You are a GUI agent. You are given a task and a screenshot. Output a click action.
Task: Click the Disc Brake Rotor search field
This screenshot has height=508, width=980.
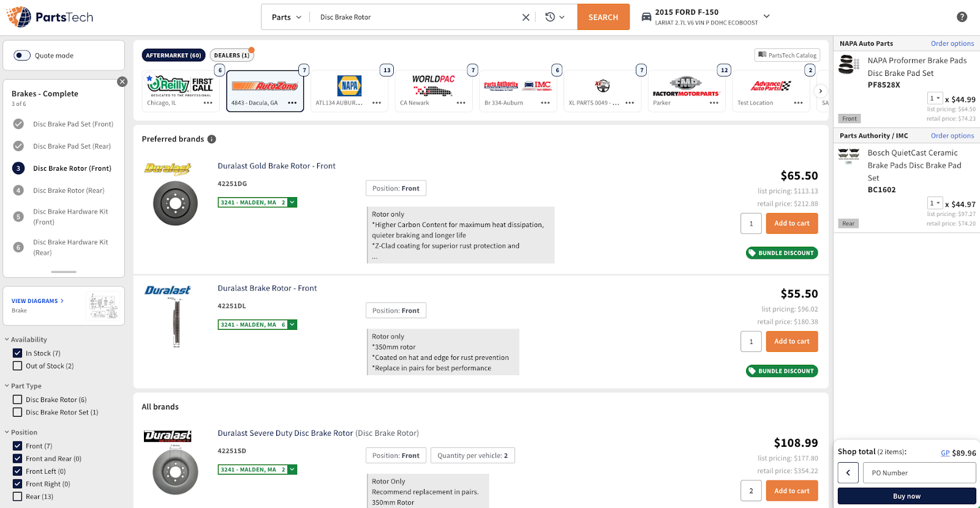[417, 17]
